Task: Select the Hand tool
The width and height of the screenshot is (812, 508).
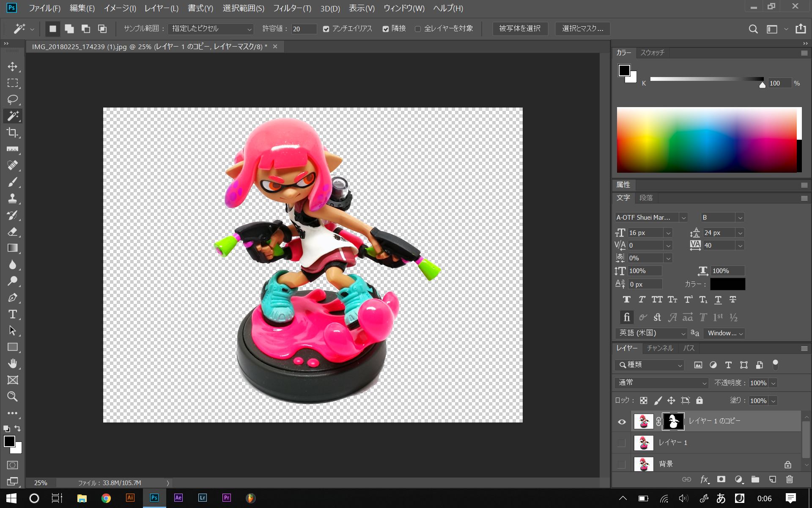Action: (x=12, y=364)
